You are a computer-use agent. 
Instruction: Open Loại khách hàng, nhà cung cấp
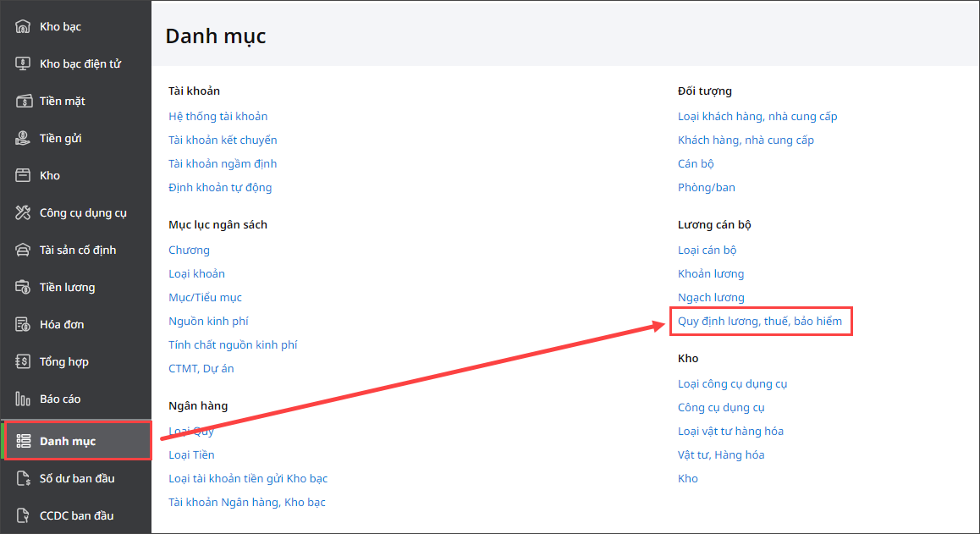[757, 116]
